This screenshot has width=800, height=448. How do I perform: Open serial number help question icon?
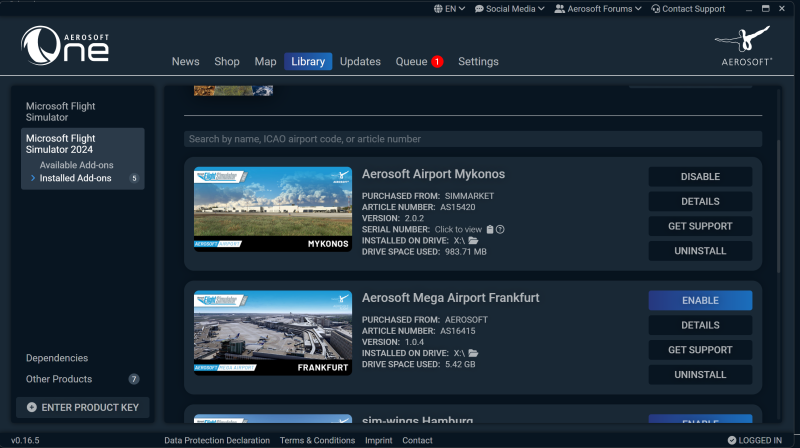500,230
